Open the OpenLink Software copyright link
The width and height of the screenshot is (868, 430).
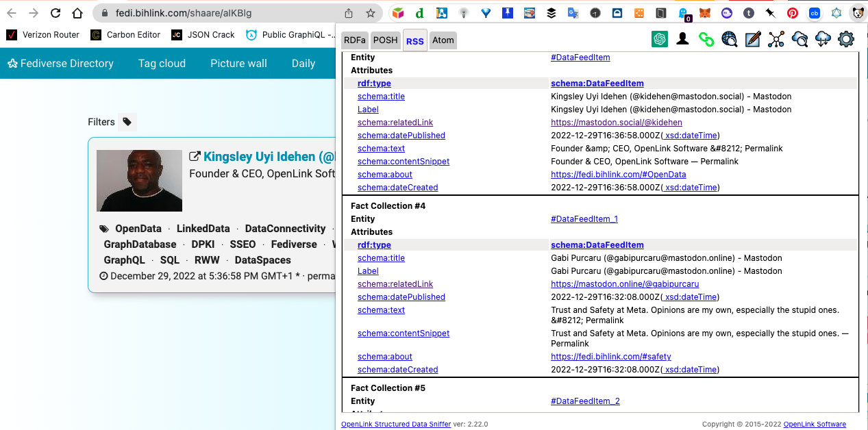point(815,425)
